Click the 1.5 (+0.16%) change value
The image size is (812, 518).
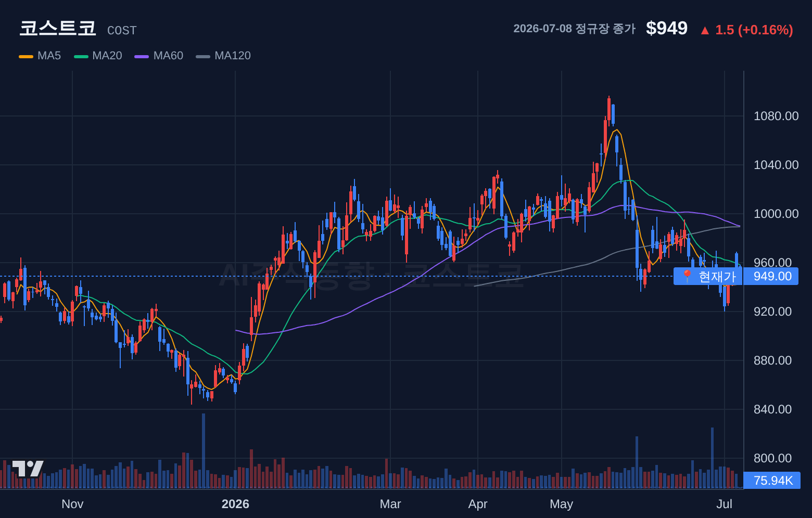tap(754, 30)
